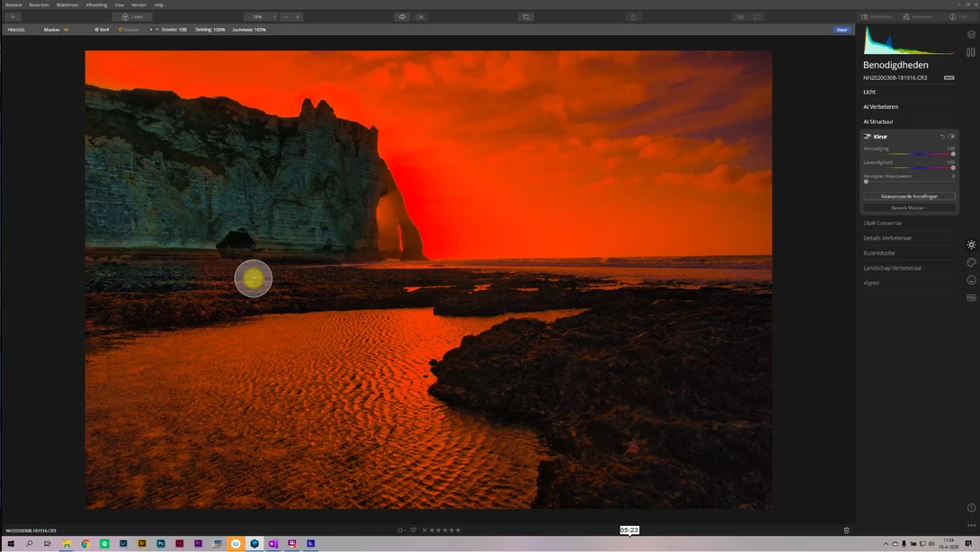
Task: Click the trash delete icon
Action: [x=846, y=530]
